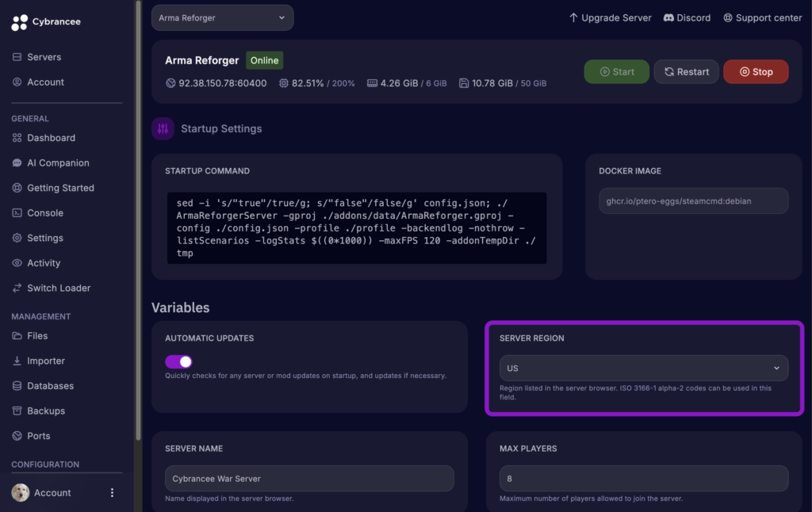Click the Server Region chevron arrow
This screenshot has width=812, height=512.
pyautogui.click(x=776, y=368)
